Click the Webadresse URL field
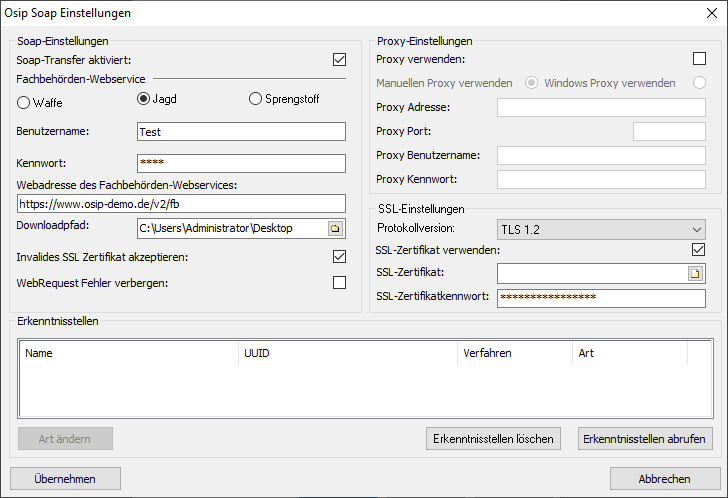This screenshot has height=498, width=728. point(180,203)
